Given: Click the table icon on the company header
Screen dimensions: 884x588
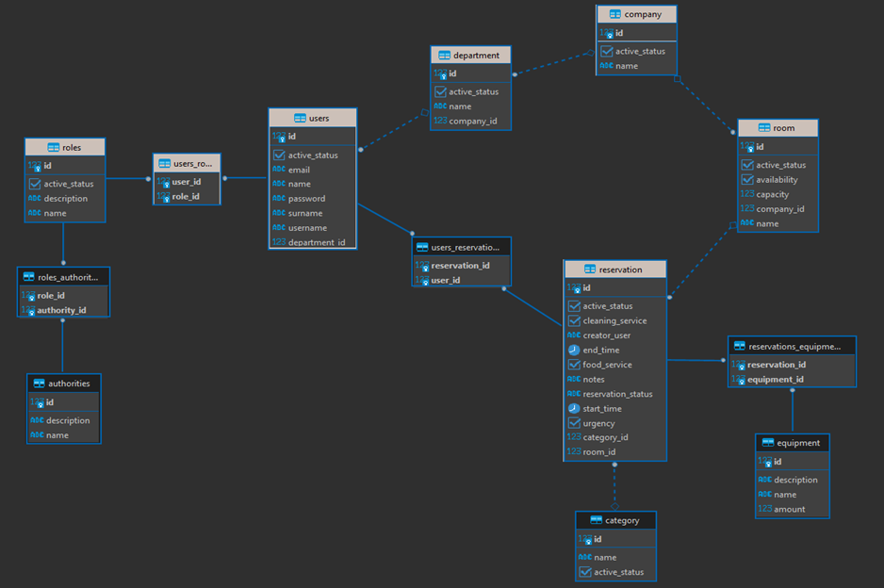Looking at the screenshot, I should 617,14.
